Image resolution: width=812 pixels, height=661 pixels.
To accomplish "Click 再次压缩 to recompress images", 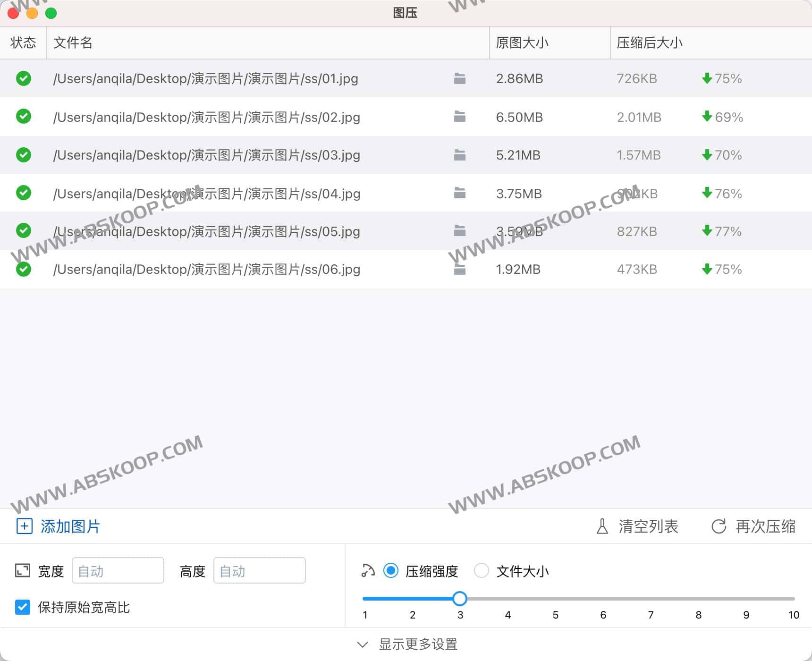I will click(765, 526).
